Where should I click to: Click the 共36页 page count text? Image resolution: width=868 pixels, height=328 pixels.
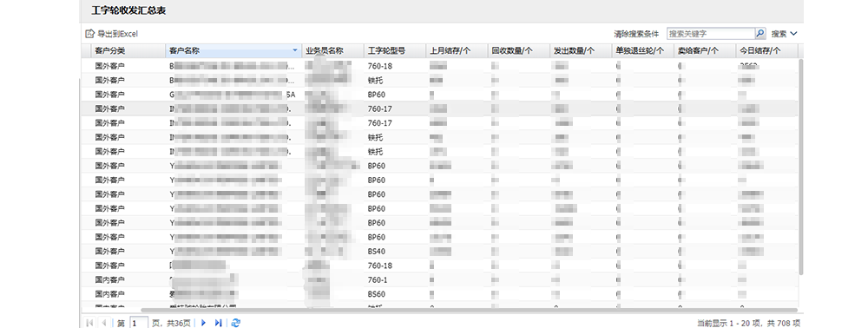pos(178,323)
